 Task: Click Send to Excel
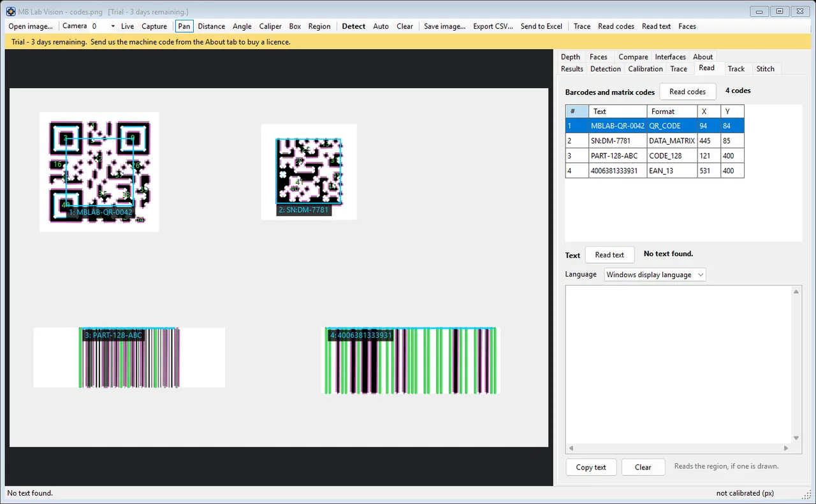[542, 26]
